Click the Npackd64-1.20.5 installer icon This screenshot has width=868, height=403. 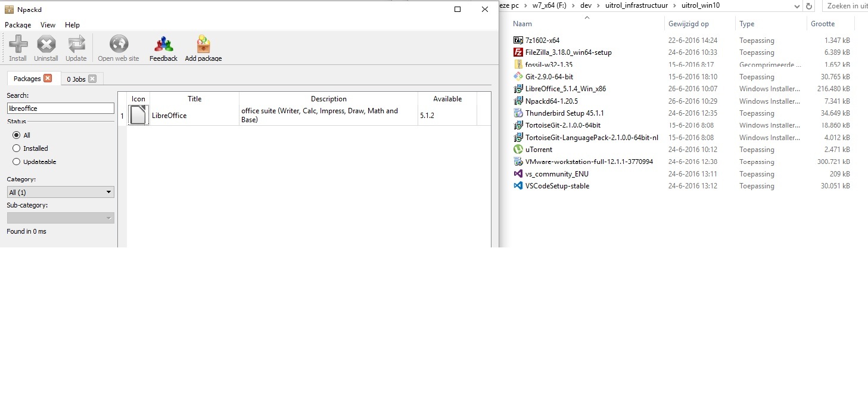pyautogui.click(x=518, y=101)
